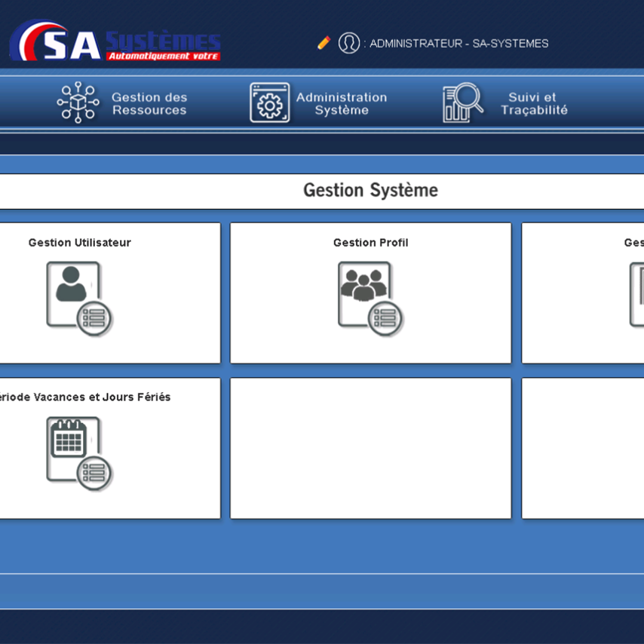Select the "Administration Système" menu label
The image size is (644, 644).
(x=341, y=103)
